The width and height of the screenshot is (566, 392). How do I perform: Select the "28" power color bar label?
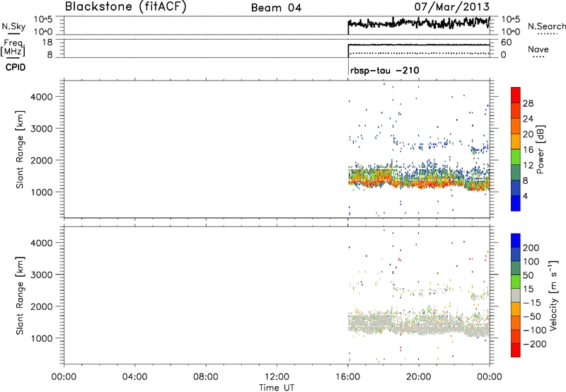pyautogui.click(x=528, y=103)
